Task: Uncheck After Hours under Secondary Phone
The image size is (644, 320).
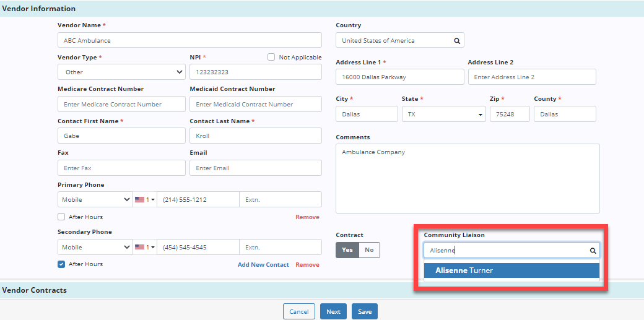Action: pos(61,264)
